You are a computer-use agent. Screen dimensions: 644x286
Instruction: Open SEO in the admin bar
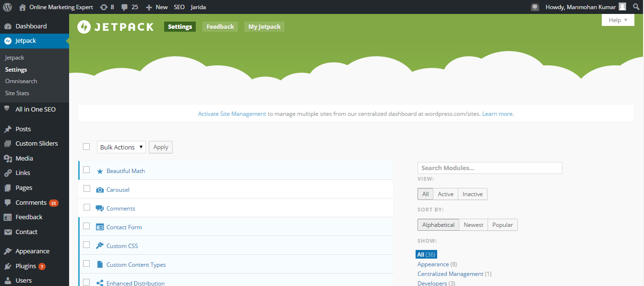point(179,7)
